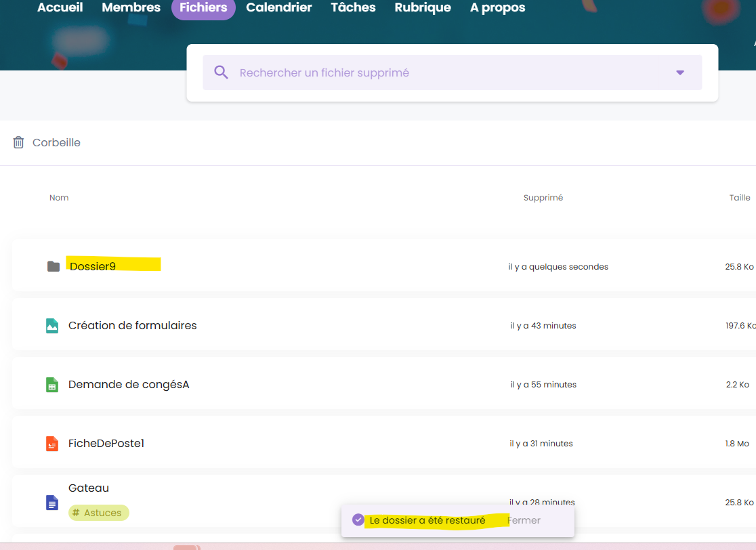Click the gray Dossier9 folder icon
Viewport: 756px width, 550px height.
pyautogui.click(x=54, y=266)
